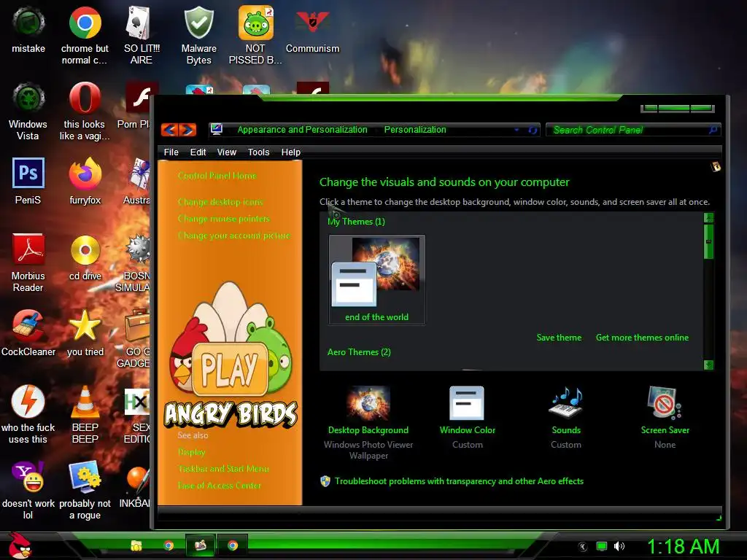747x560 pixels.
Task: Click the control panel icon in address bar
Action: (x=217, y=129)
